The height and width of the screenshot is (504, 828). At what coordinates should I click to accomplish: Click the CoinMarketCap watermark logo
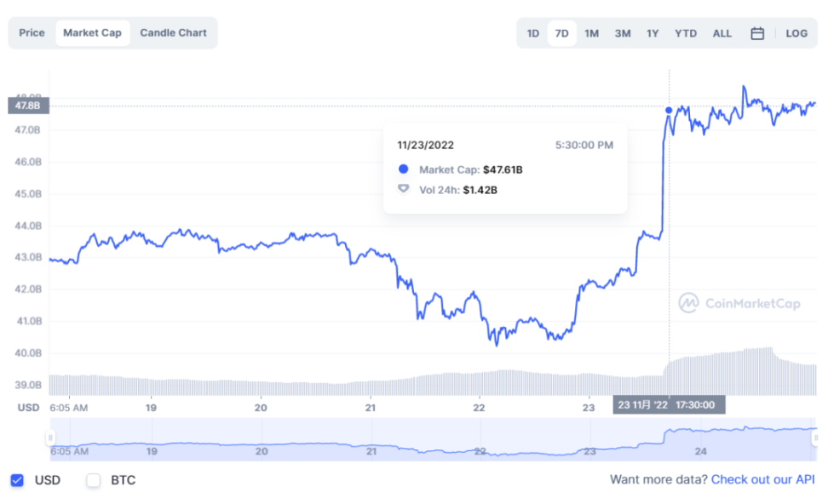[x=739, y=303]
